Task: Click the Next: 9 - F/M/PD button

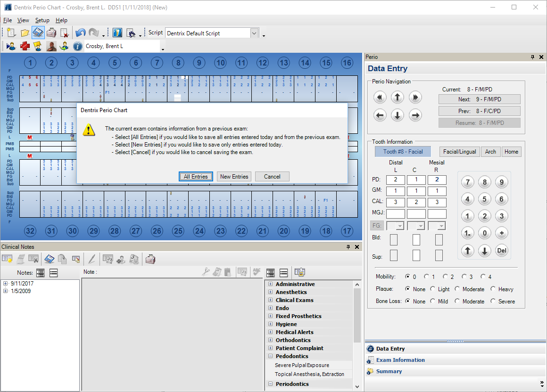Action: [x=479, y=99]
